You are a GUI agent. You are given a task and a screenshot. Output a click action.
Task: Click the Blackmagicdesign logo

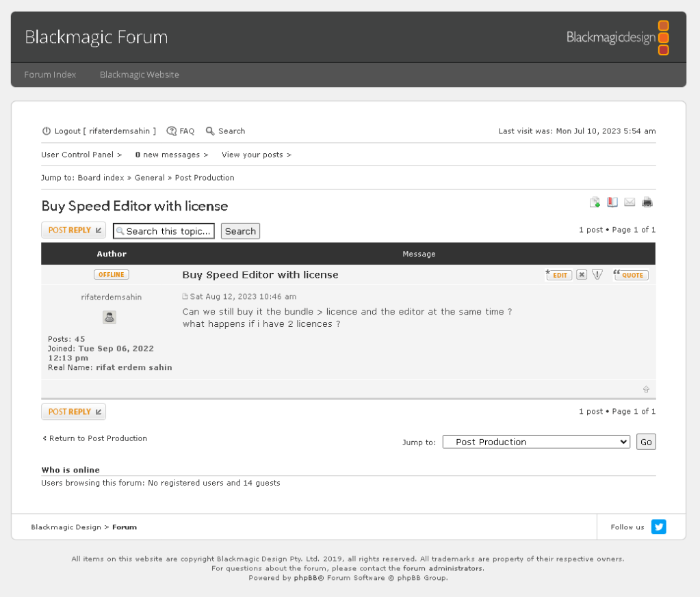click(x=617, y=38)
